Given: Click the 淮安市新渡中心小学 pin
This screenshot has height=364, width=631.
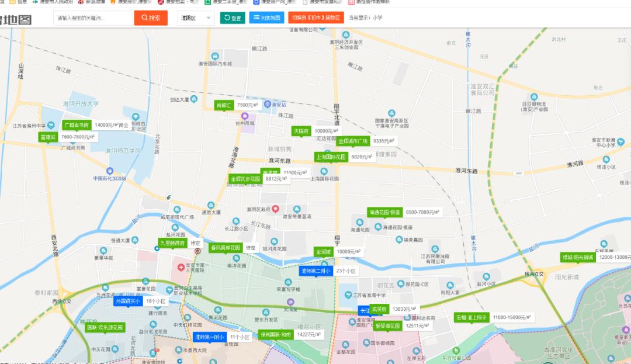Looking at the screenshot, I should click(x=620, y=141).
